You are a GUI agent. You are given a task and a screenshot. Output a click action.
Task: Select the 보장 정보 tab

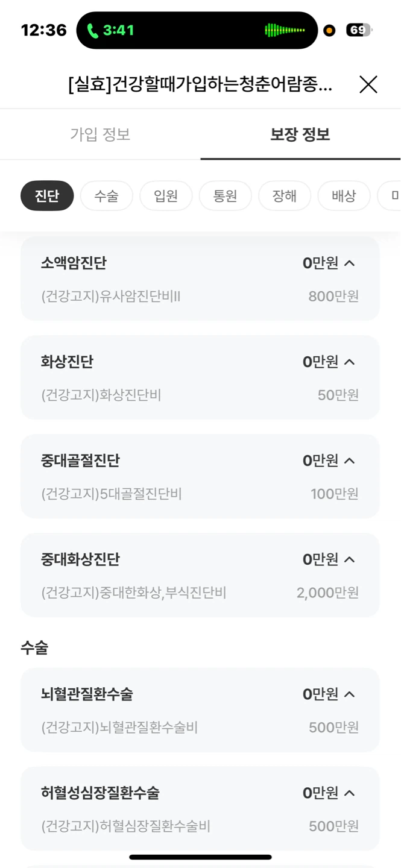pyautogui.click(x=300, y=134)
